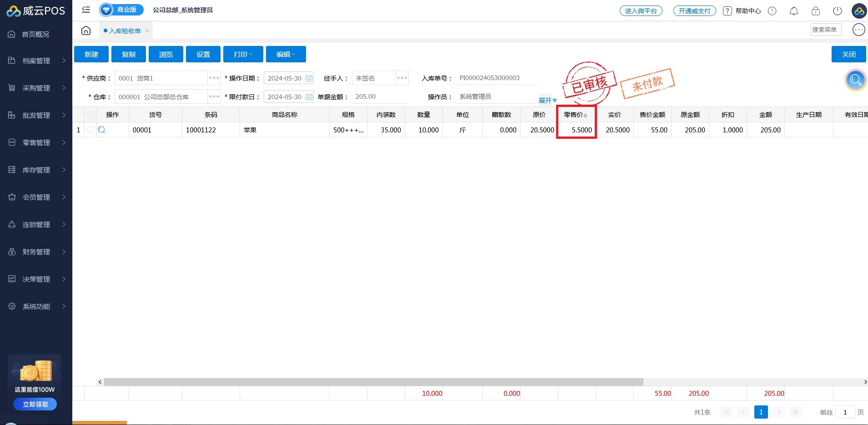
Task: Click the horizontal scrollbar of the table
Action: point(373,382)
